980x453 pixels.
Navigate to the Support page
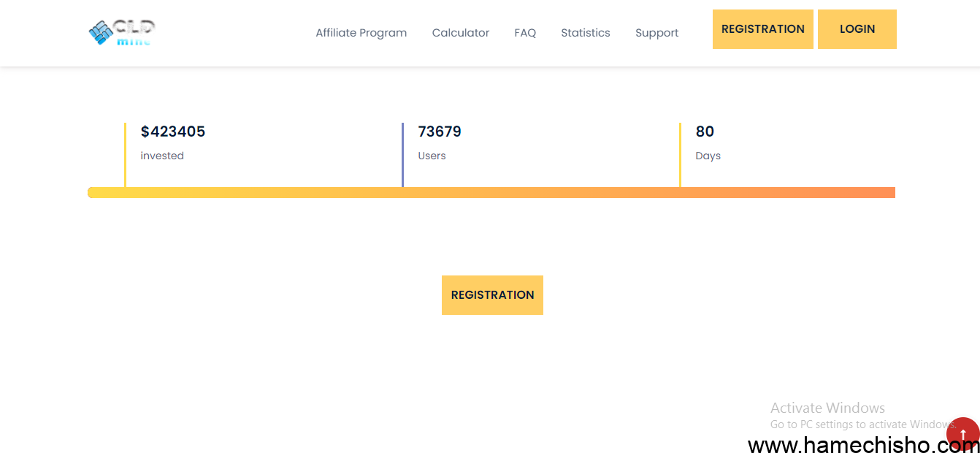pos(656,33)
